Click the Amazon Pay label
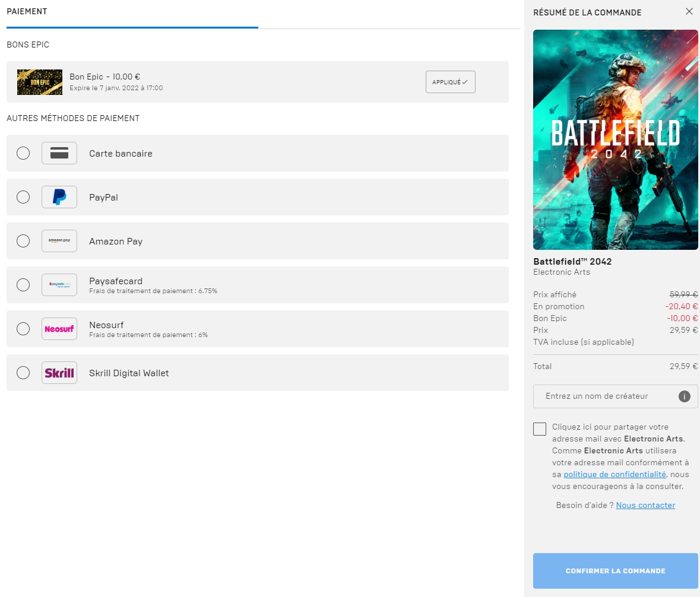Image resolution: width=700 pixels, height=597 pixels. click(116, 242)
